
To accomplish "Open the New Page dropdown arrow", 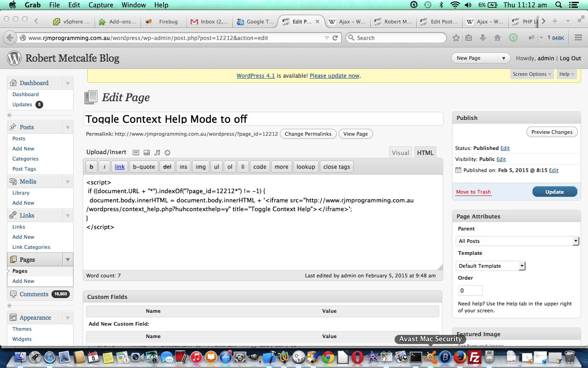I will pyautogui.click(x=504, y=58).
